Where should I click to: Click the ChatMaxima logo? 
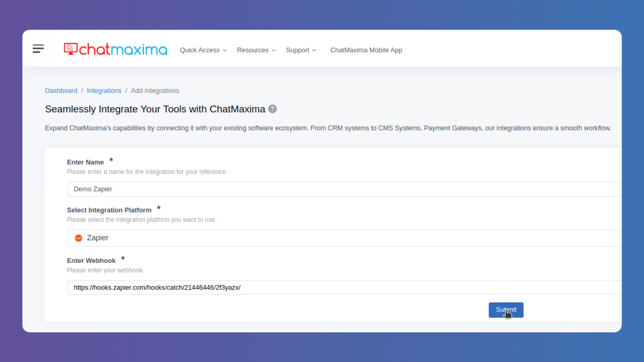click(115, 49)
